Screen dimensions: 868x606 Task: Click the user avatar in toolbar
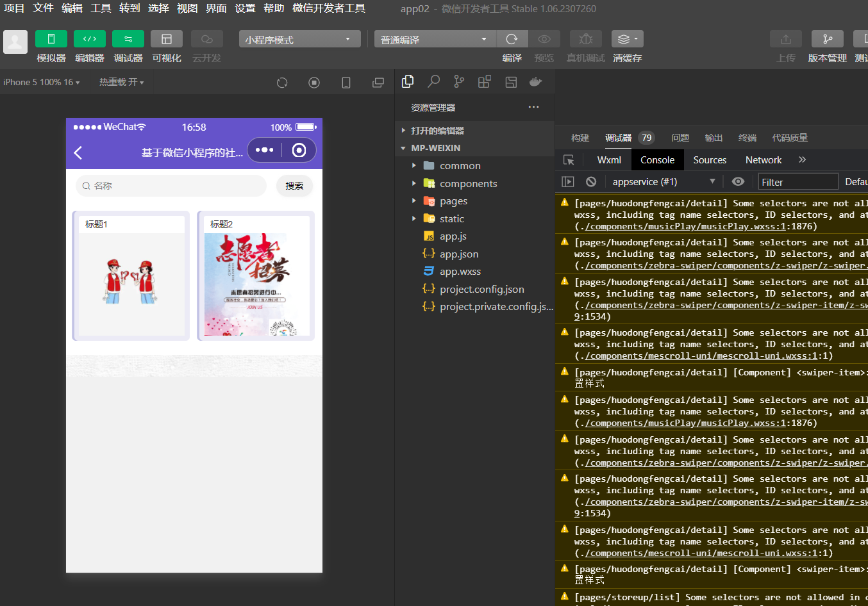[15, 42]
